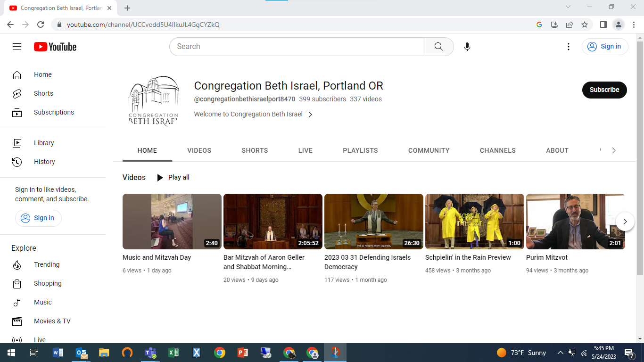The image size is (644, 362).
Task: Switch to the ABOUT tab
Action: (557, 150)
